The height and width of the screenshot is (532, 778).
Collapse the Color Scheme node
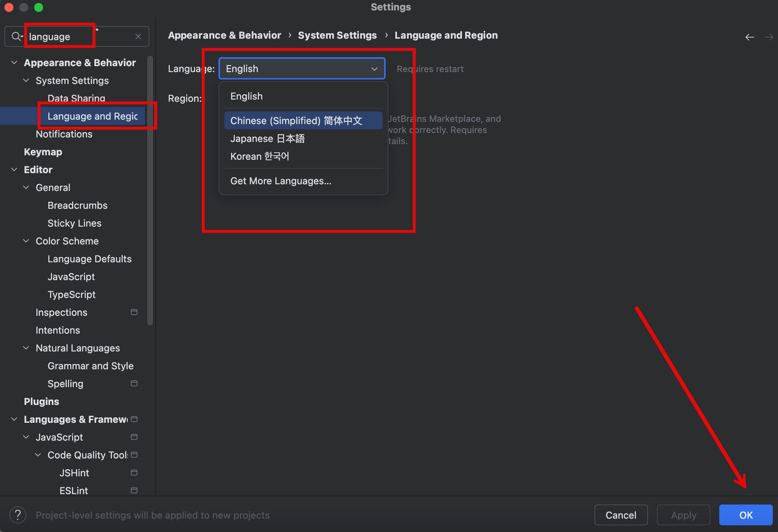(x=26, y=241)
